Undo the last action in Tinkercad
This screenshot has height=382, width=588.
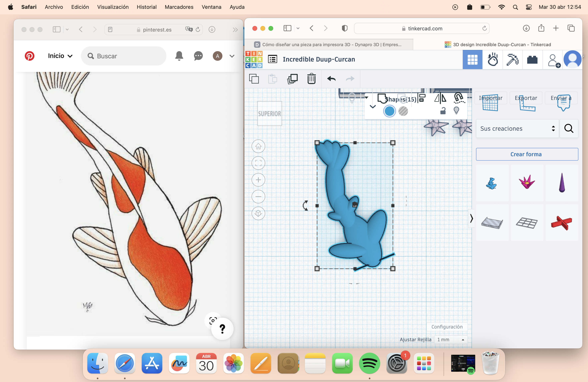[331, 79]
